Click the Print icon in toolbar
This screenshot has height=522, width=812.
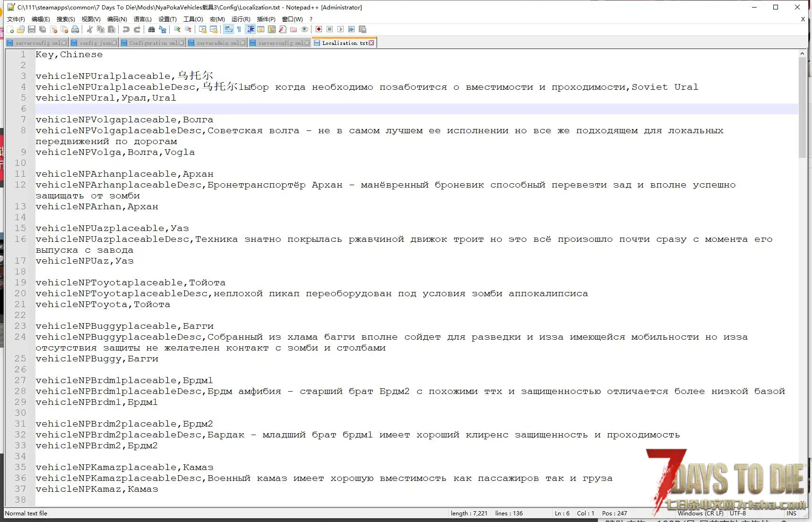tap(75, 29)
